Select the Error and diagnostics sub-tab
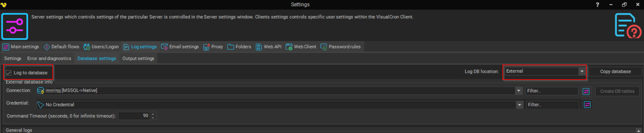The image size is (644, 133). tap(49, 58)
